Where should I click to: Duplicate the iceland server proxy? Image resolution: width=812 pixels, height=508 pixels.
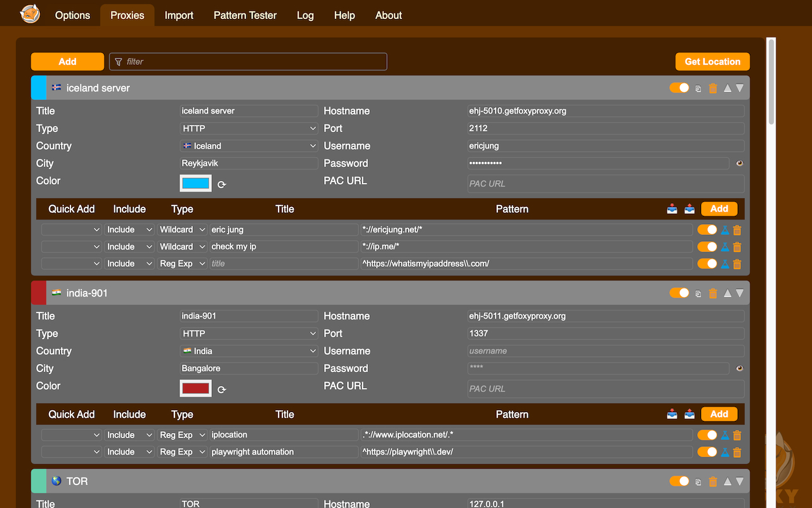point(698,88)
